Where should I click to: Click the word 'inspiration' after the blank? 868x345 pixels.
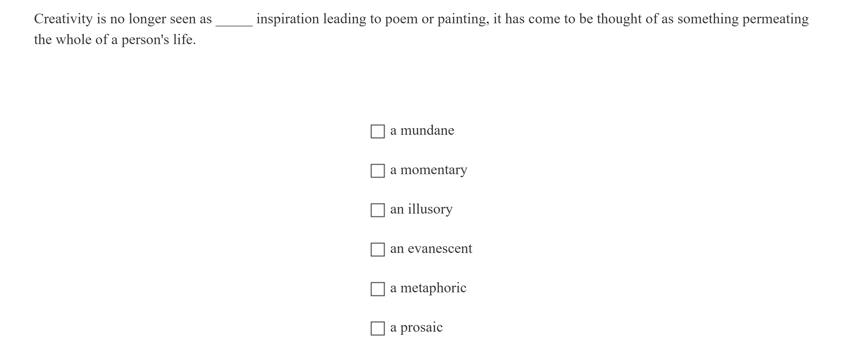[x=287, y=19]
